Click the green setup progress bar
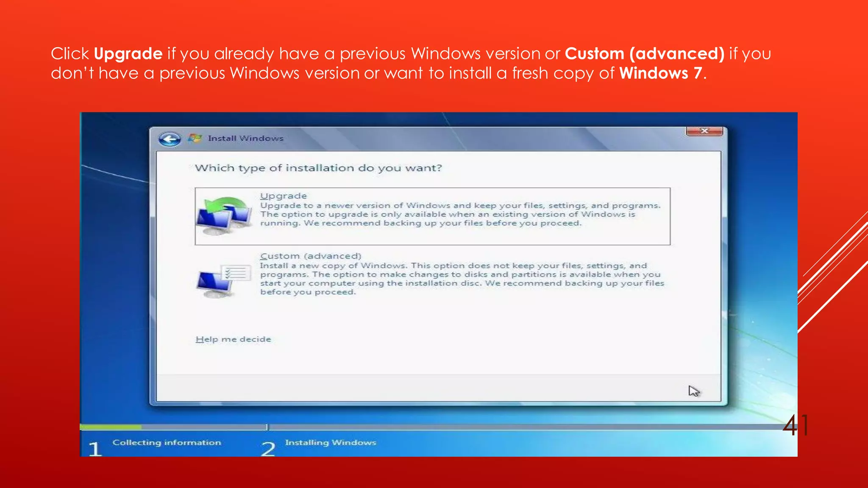Image resolution: width=868 pixels, height=488 pixels. pyautogui.click(x=111, y=427)
